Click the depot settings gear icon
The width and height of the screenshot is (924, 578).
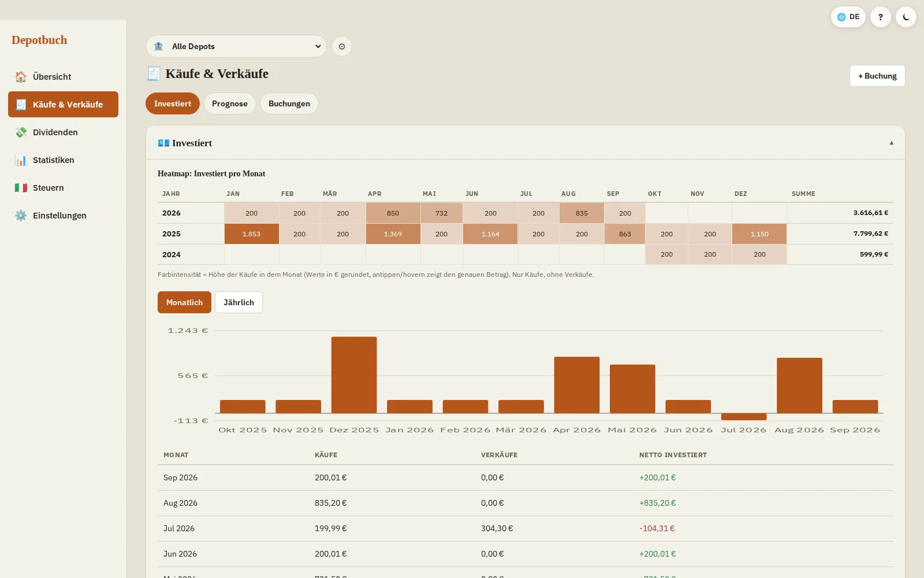coord(342,46)
